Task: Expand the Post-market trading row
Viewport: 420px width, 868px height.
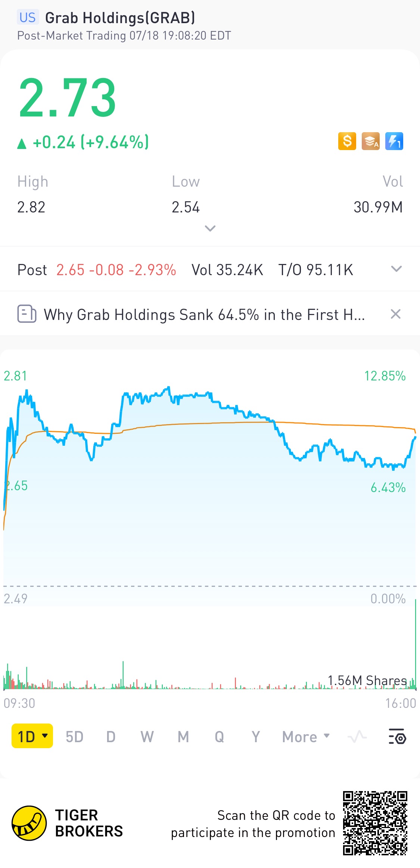Action: coord(396,269)
